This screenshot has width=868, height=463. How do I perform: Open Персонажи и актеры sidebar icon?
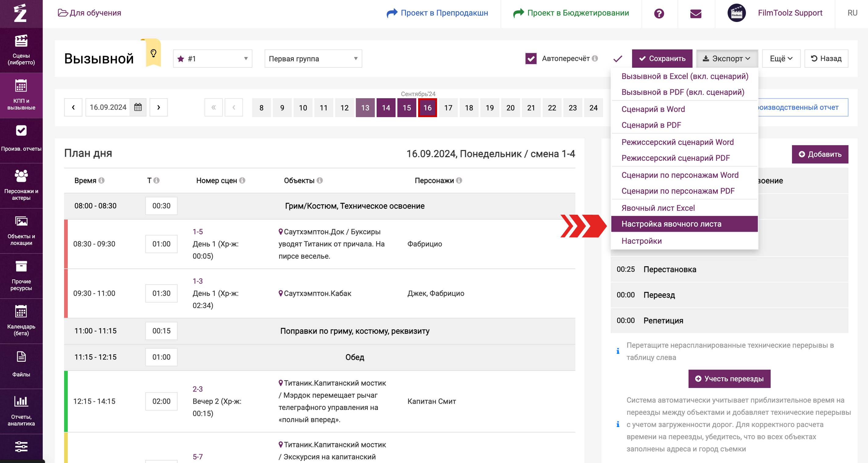point(21,176)
